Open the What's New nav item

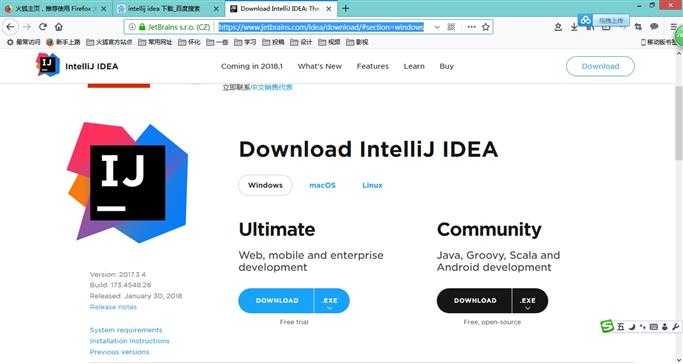pos(320,66)
